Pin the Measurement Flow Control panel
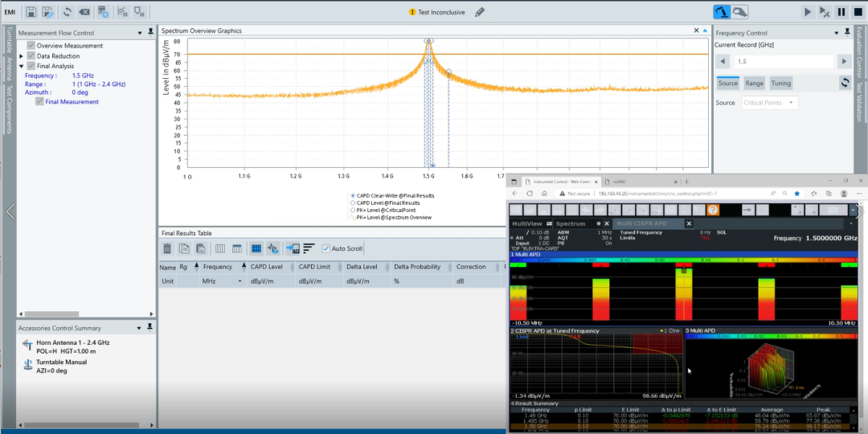The height and width of the screenshot is (434, 868). pyautogui.click(x=150, y=33)
